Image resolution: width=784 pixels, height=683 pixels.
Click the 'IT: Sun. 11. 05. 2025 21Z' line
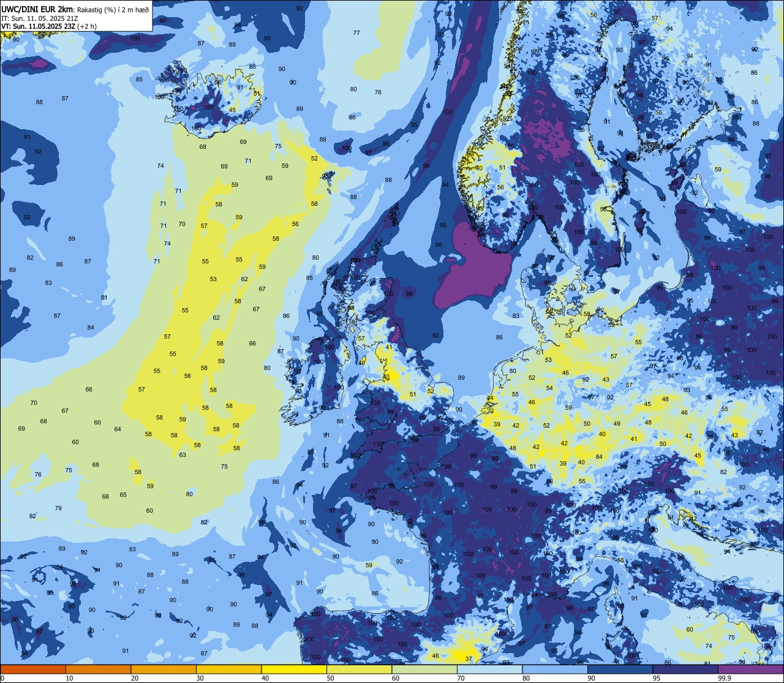click(x=39, y=18)
